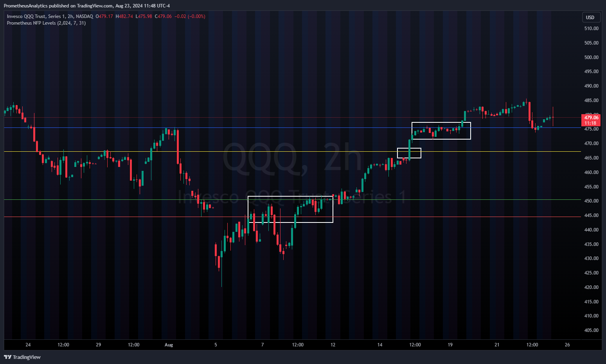Click the 405.00 price axis label
The image size is (606, 364).
(591, 330)
